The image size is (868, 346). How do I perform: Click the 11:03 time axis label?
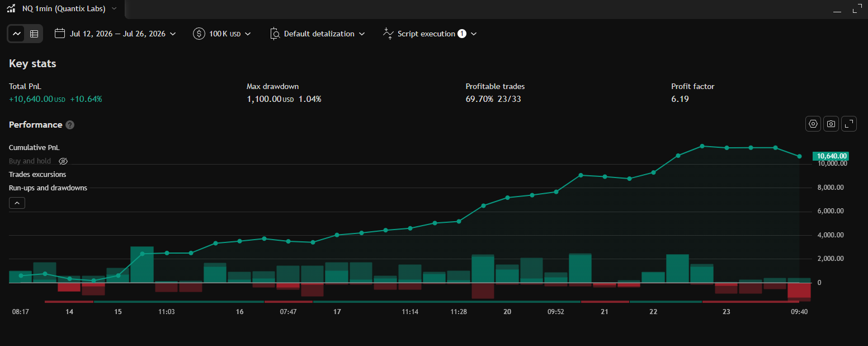(x=167, y=312)
